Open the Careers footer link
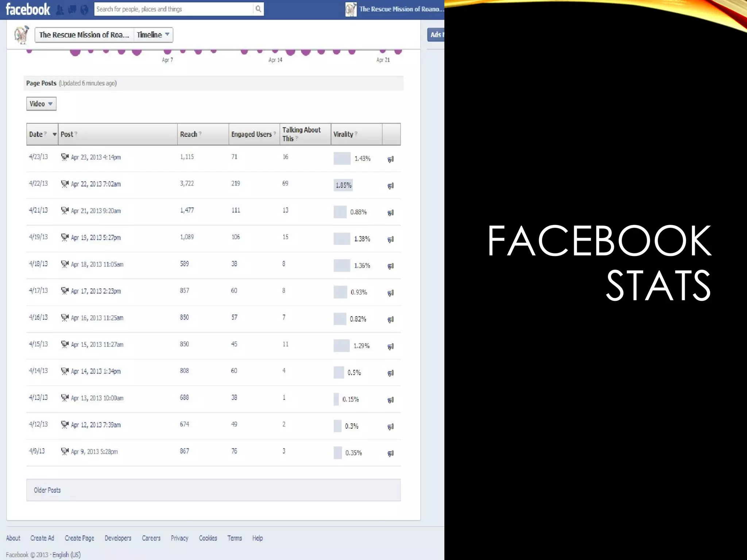Screen dimensions: 747x560 click(x=151, y=538)
